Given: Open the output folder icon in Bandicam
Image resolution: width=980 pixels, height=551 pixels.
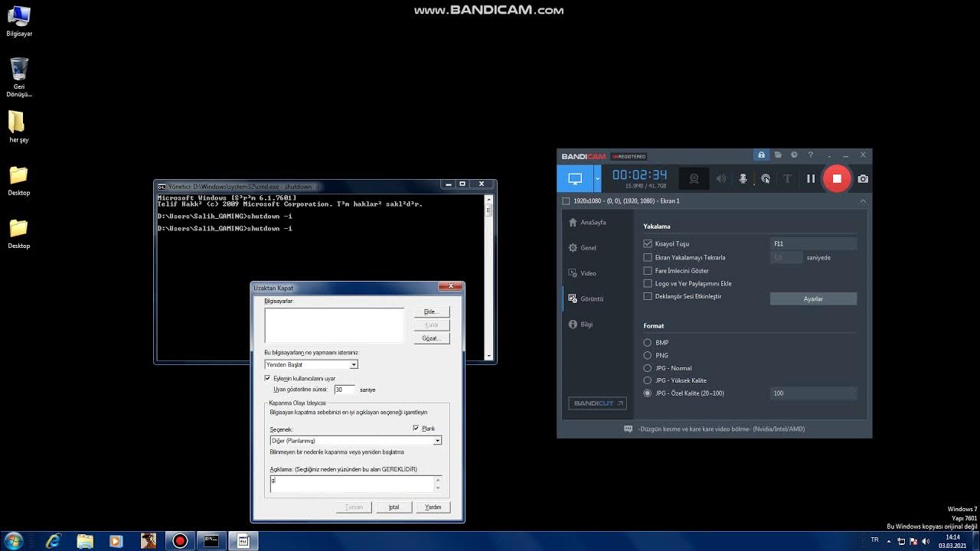Looking at the screenshot, I should [778, 155].
